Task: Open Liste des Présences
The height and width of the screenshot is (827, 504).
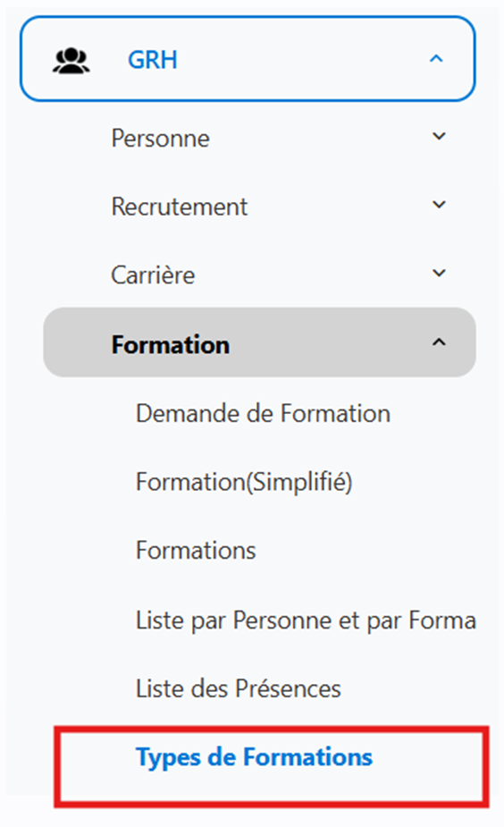Action: pos(239,688)
